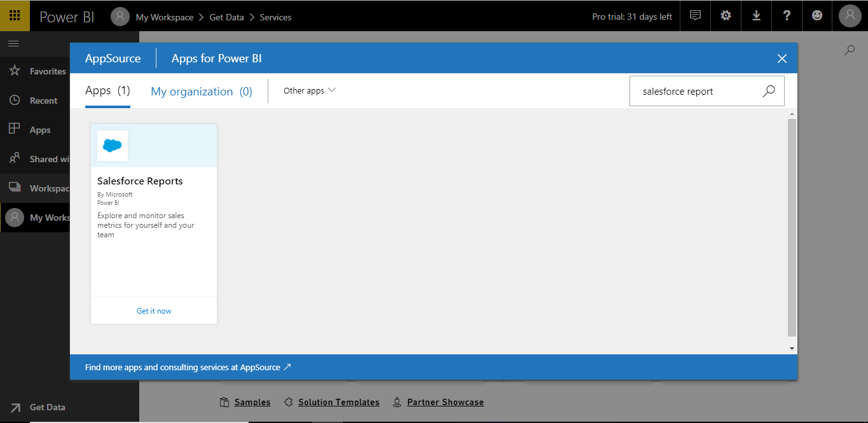Click the Recent clock icon
Screen dimensions: 868x423
(14, 100)
